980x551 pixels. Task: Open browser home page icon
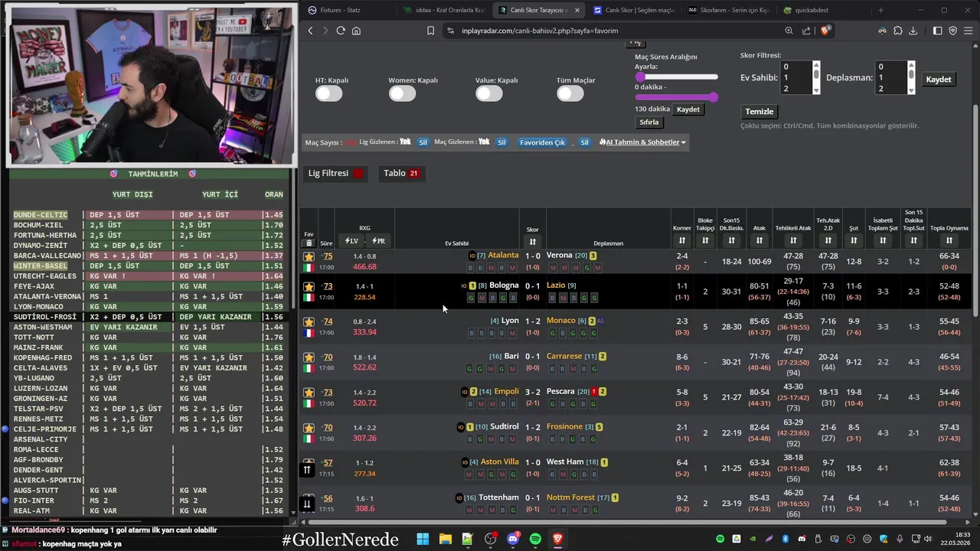356,31
